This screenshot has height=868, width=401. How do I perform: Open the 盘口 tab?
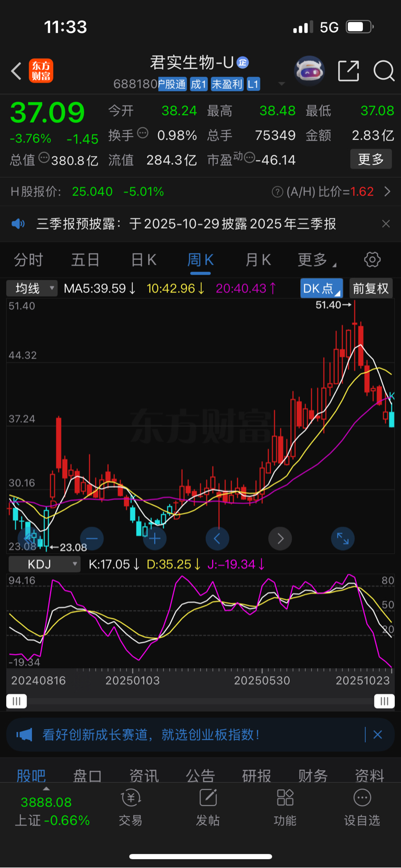88,776
